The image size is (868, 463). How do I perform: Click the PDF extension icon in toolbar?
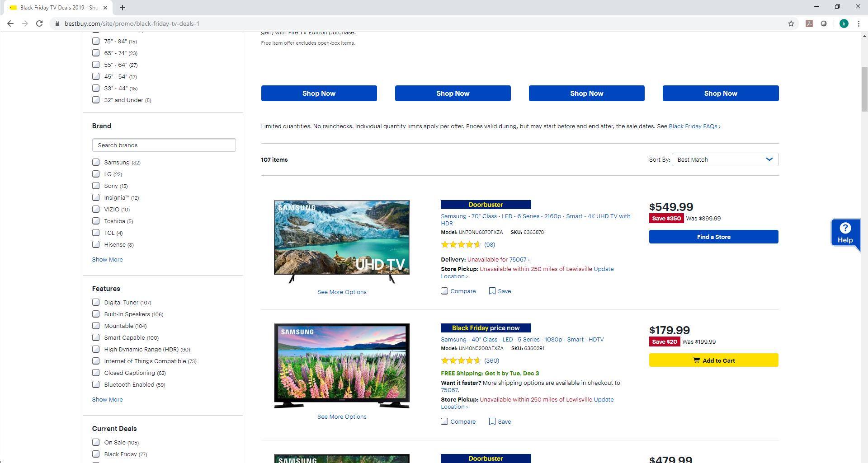coord(809,23)
